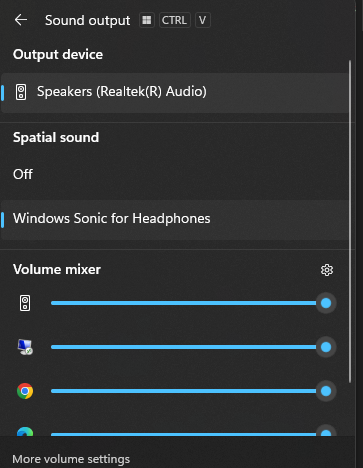Screen dimensions: 363x468
Task: Set the Edge volume slider
Action: tap(193, 432)
